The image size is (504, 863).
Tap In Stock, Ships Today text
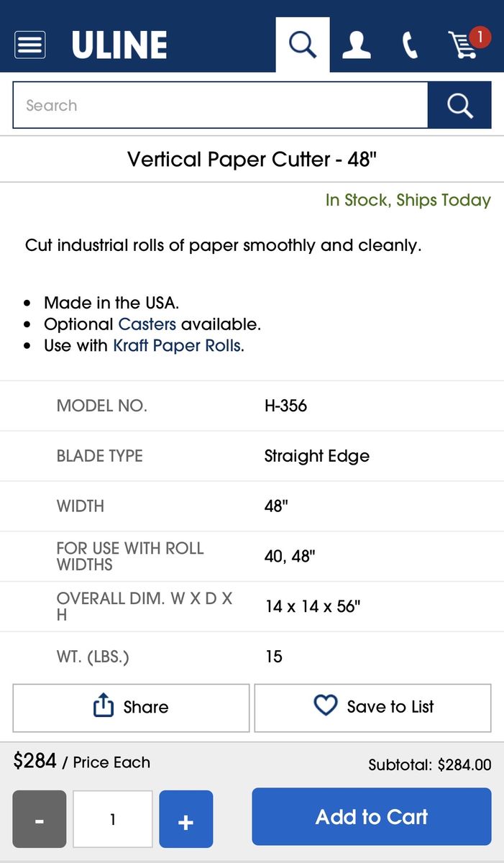(x=408, y=200)
